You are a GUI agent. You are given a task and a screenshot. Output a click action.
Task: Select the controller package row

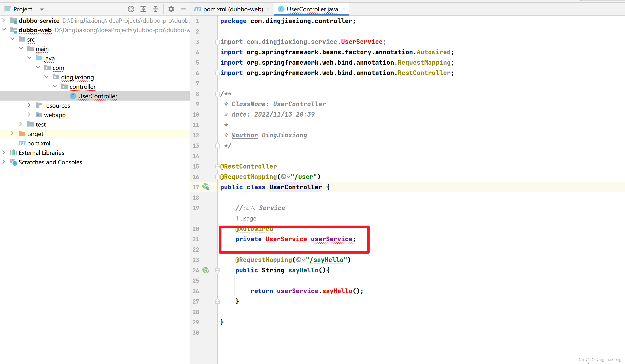pos(95,86)
